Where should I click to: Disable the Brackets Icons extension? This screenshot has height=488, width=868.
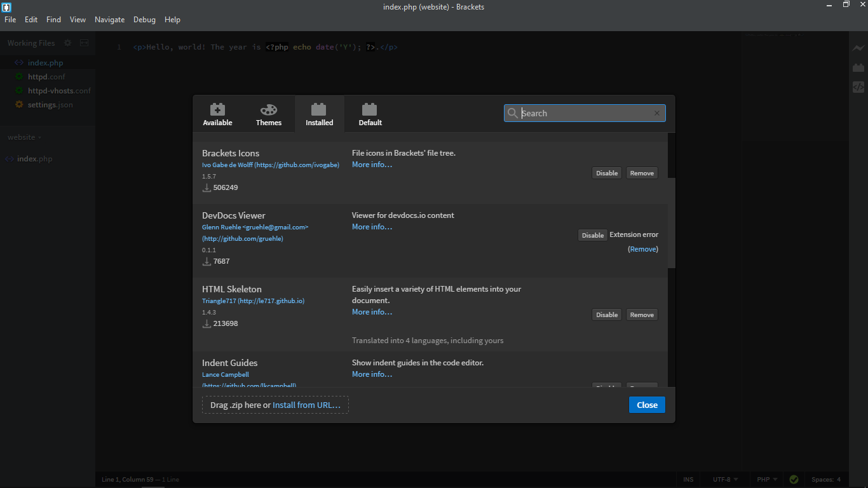tap(607, 173)
